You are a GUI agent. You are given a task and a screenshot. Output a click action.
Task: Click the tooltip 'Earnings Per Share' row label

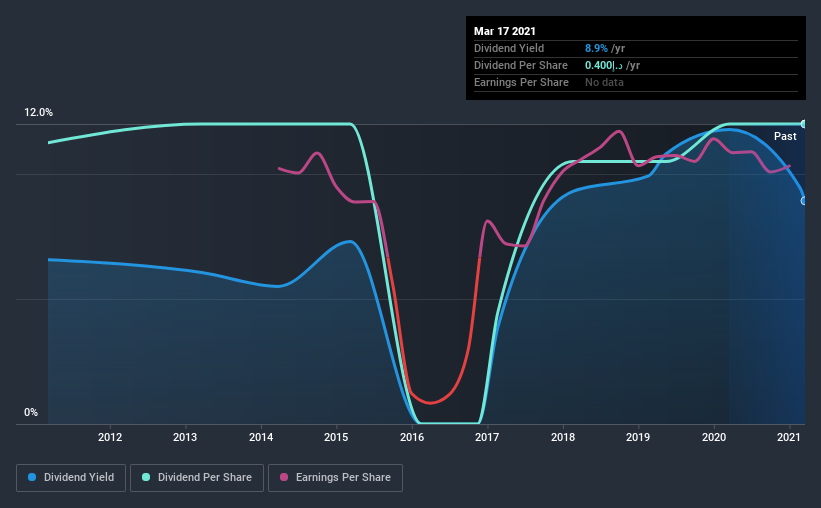(522, 82)
